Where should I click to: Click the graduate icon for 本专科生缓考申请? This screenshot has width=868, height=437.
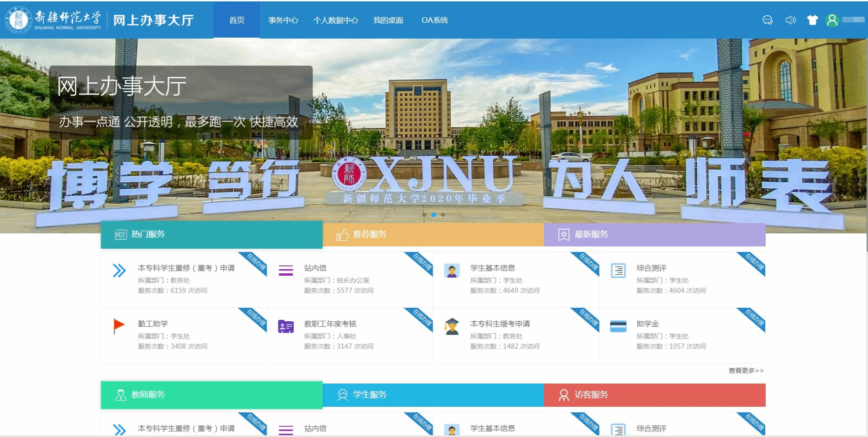click(452, 326)
